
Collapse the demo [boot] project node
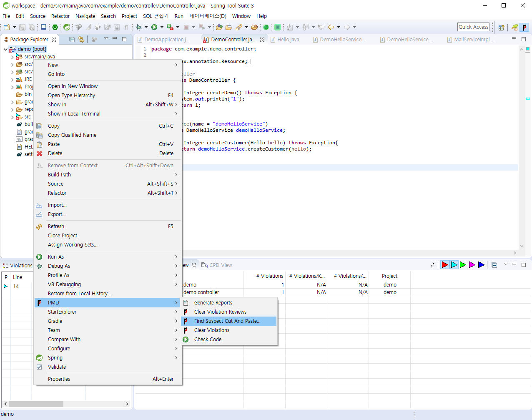pyautogui.click(x=5, y=49)
